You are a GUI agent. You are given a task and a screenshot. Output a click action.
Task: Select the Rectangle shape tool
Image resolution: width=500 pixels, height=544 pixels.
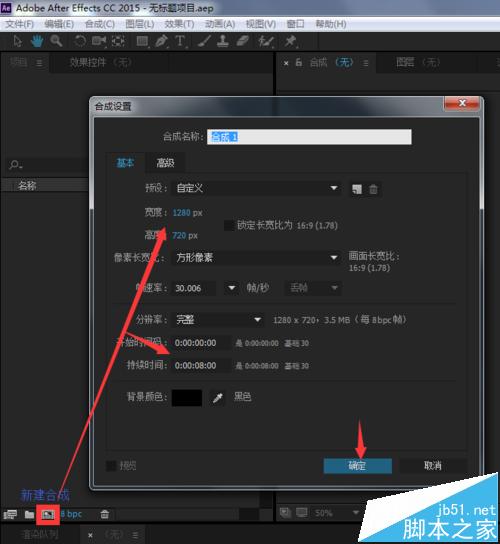pos(142,41)
